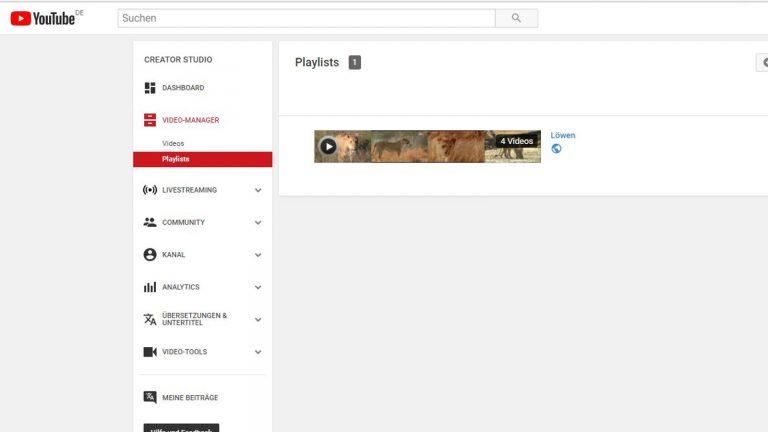Open the VIDEO-MANAGER menu label
The height and width of the screenshot is (432, 768).
click(191, 120)
